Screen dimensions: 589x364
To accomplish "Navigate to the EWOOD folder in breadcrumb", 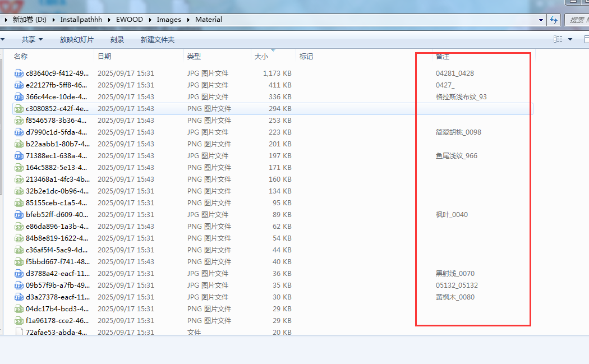I will pyautogui.click(x=129, y=20).
